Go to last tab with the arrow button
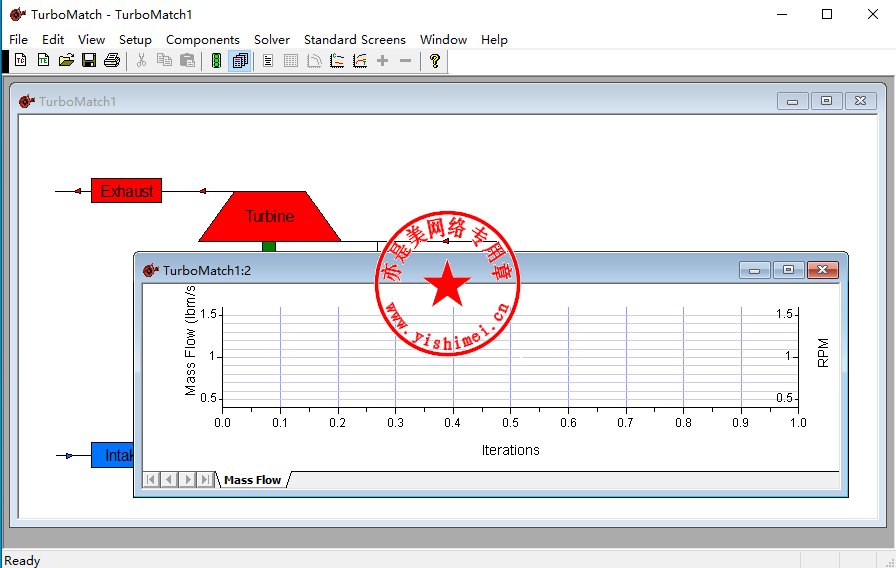 (205, 479)
